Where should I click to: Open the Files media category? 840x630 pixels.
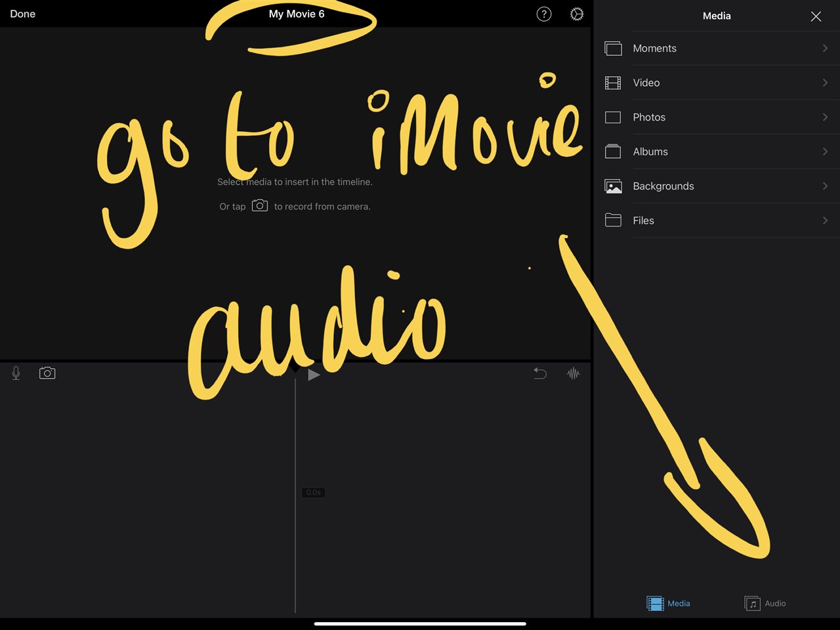[x=717, y=220]
